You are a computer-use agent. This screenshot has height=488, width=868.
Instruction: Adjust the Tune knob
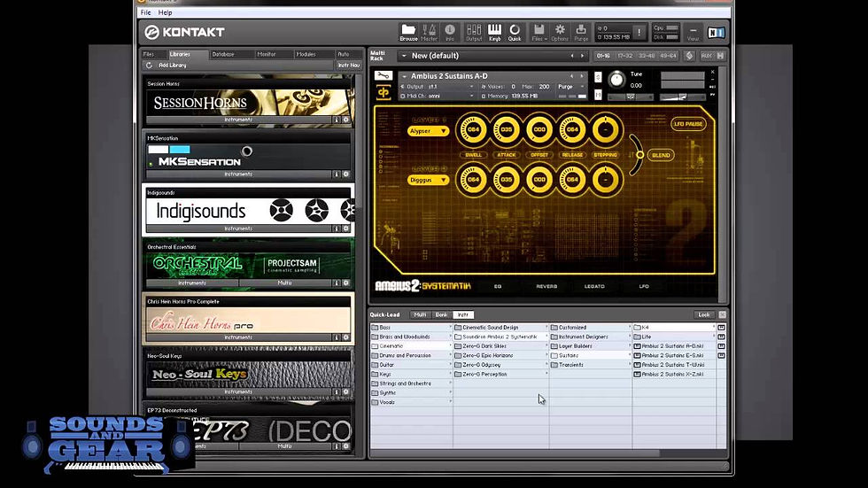616,80
